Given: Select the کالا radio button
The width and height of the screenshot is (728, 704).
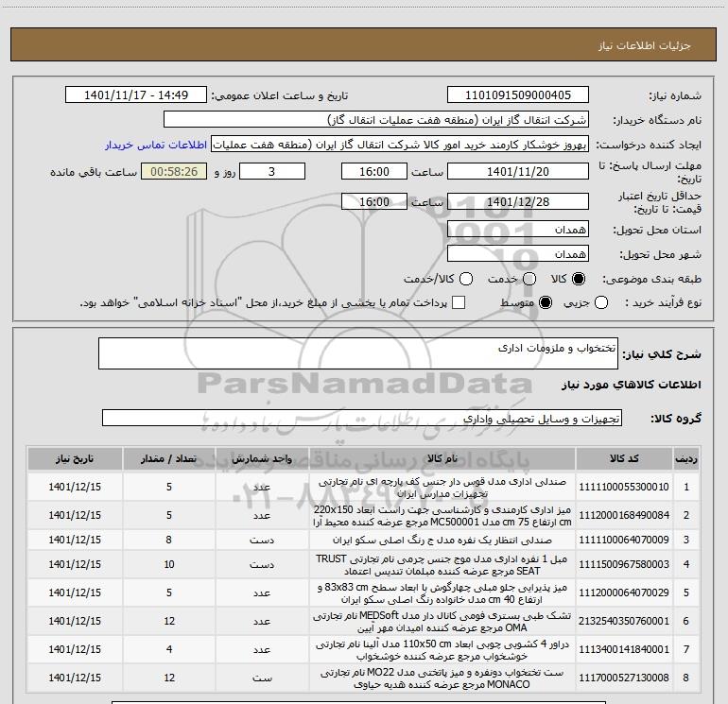Looking at the screenshot, I should pyautogui.click(x=579, y=279).
